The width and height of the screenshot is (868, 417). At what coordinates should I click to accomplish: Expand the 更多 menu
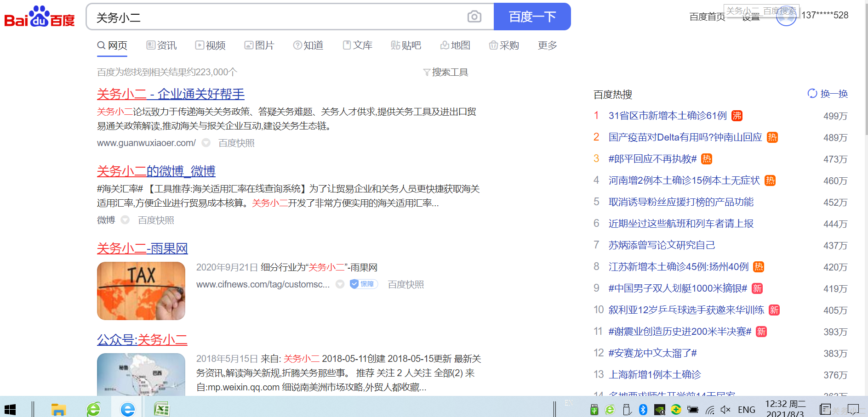pyautogui.click(x=548, y=45)
